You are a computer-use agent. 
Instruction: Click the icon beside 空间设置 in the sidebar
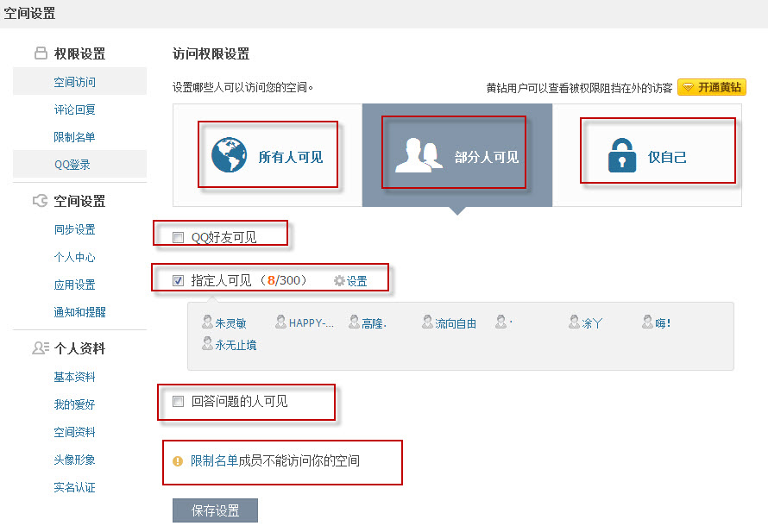(x=41, y=201)
